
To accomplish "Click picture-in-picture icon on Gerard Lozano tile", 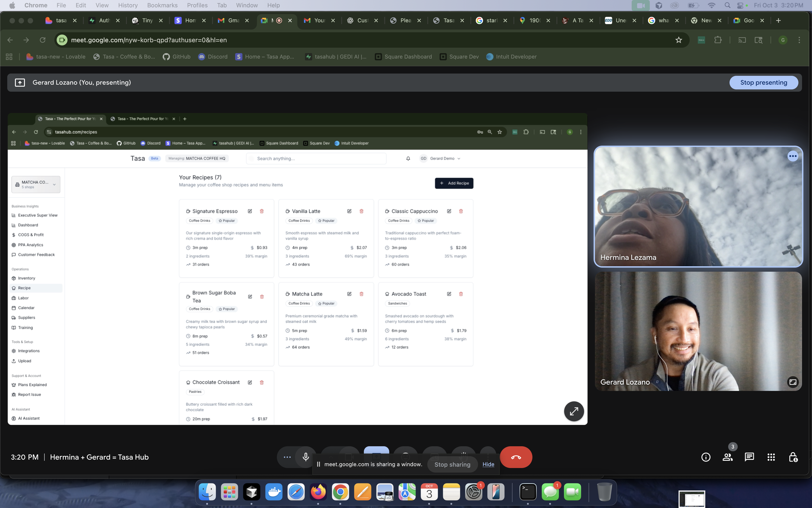I will (793, 382).
